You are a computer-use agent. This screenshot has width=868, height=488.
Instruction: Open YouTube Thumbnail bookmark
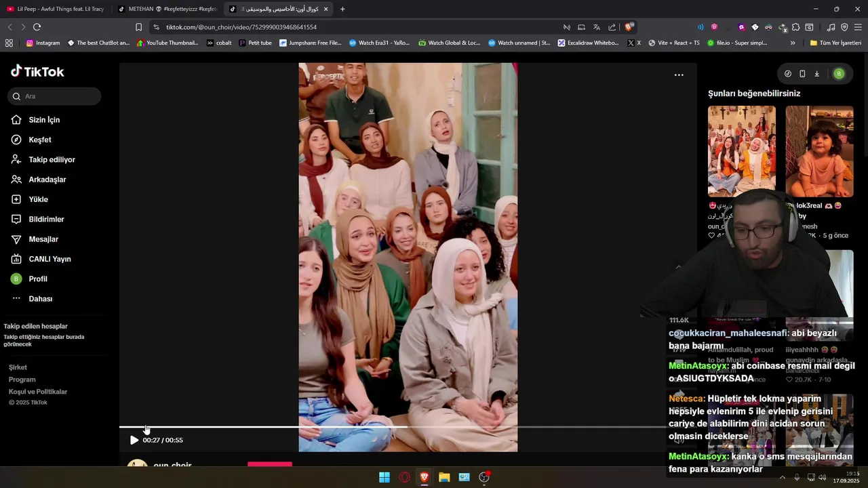coord(168,43)
